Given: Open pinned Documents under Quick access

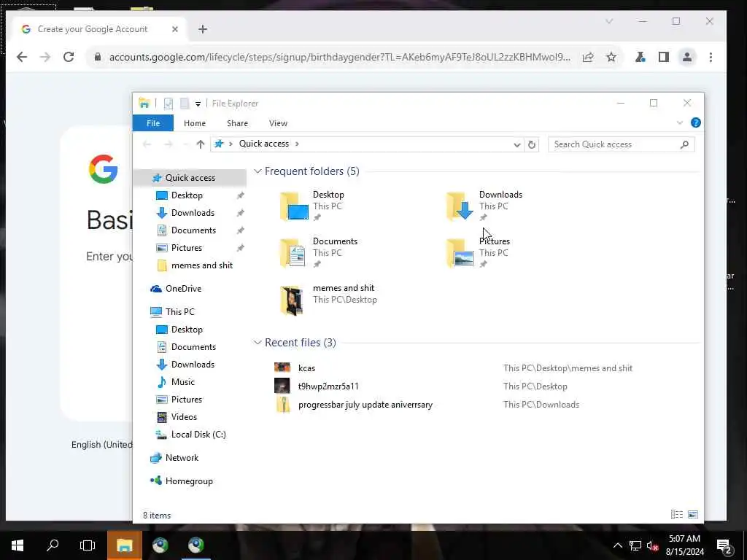Looking at the screenshot, I should pyautogui.click(x=193, y=230).
